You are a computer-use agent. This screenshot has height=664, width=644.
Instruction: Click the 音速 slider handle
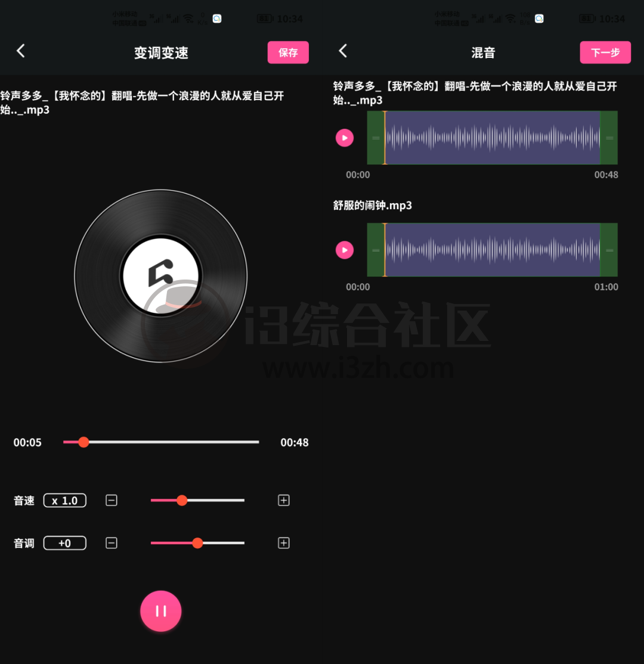click(182, 500)
